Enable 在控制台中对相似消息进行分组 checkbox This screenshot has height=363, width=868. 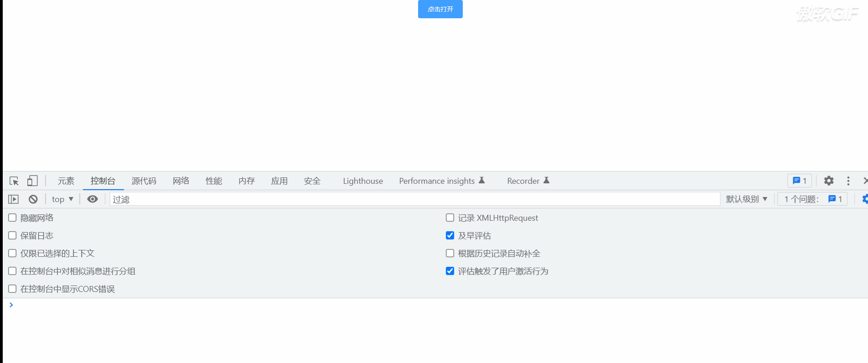12,271
